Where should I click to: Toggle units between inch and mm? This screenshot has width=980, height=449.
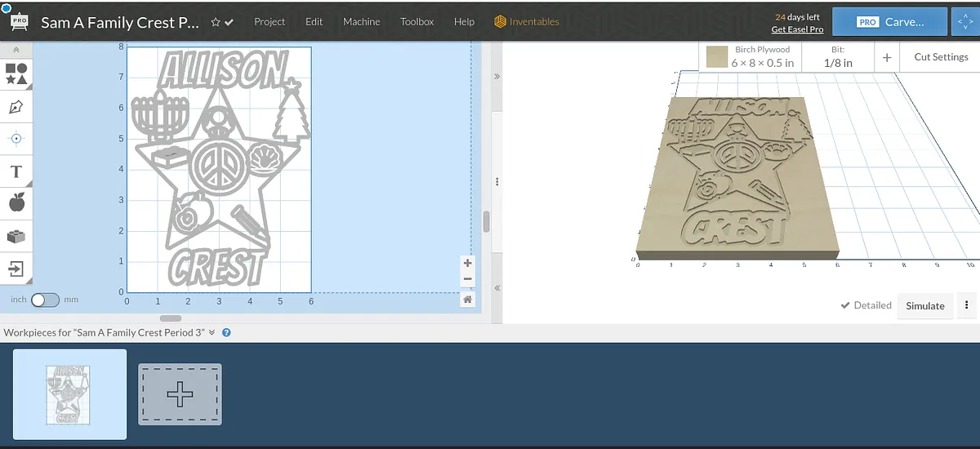(45, 300)
